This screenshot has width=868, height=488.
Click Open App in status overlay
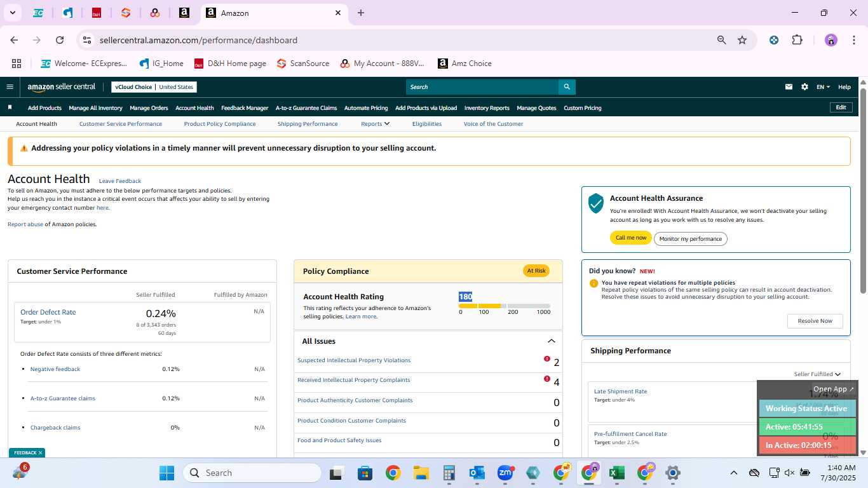click(x=834, y=389)
